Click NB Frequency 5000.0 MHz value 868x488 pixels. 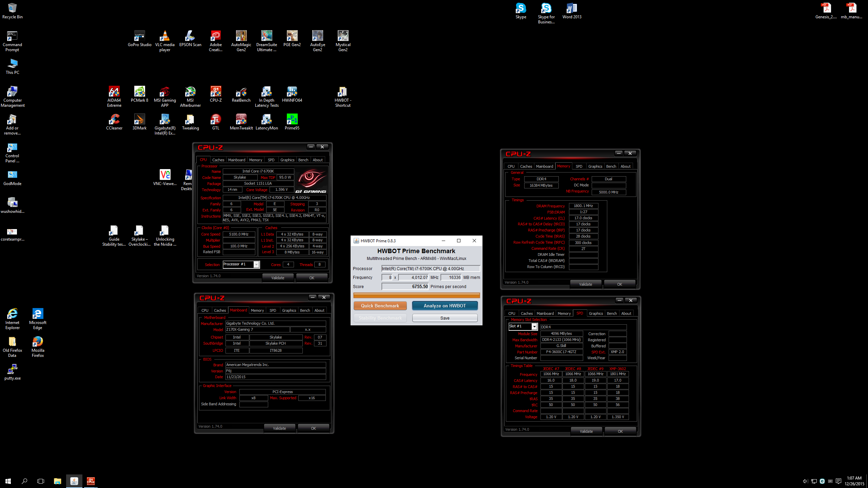[609, 192]
